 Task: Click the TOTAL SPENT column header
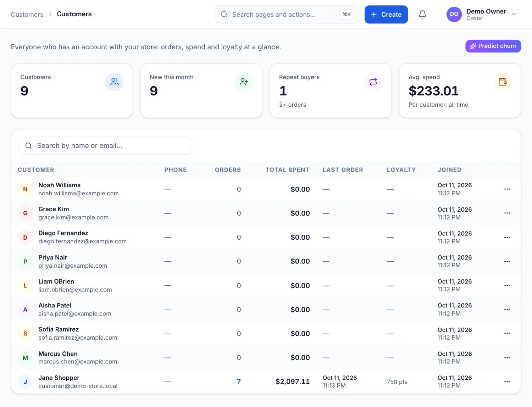(288, 170)
